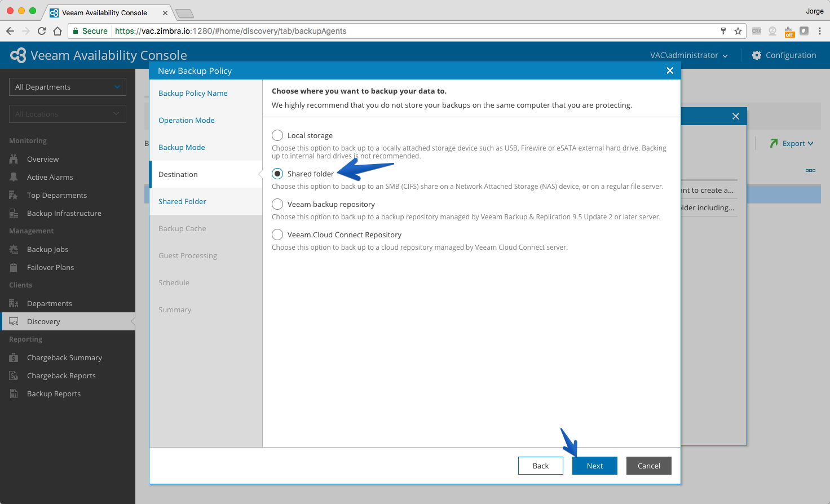Click the Cancel button
Screen dimensions: 830x504
click(x=649, y=466)
